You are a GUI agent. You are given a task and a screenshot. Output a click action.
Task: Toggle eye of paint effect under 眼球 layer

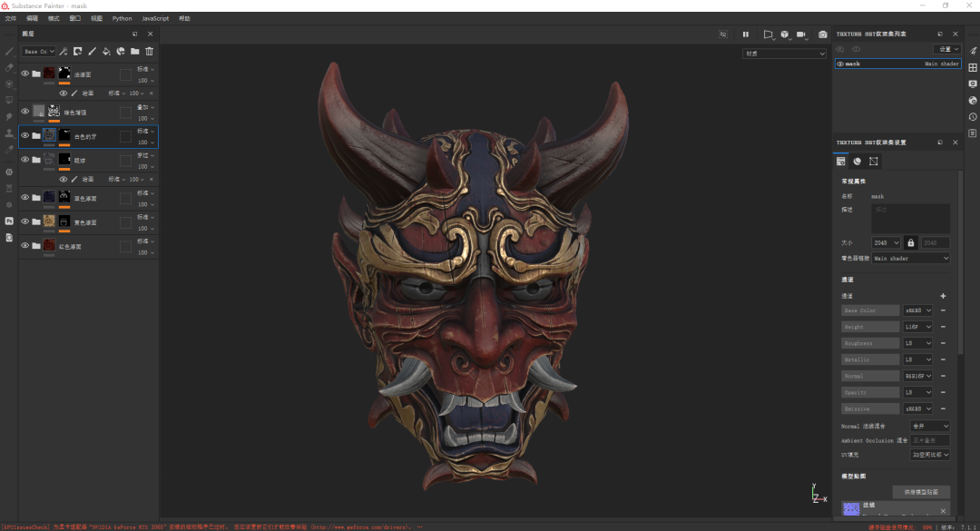(64, 180)
